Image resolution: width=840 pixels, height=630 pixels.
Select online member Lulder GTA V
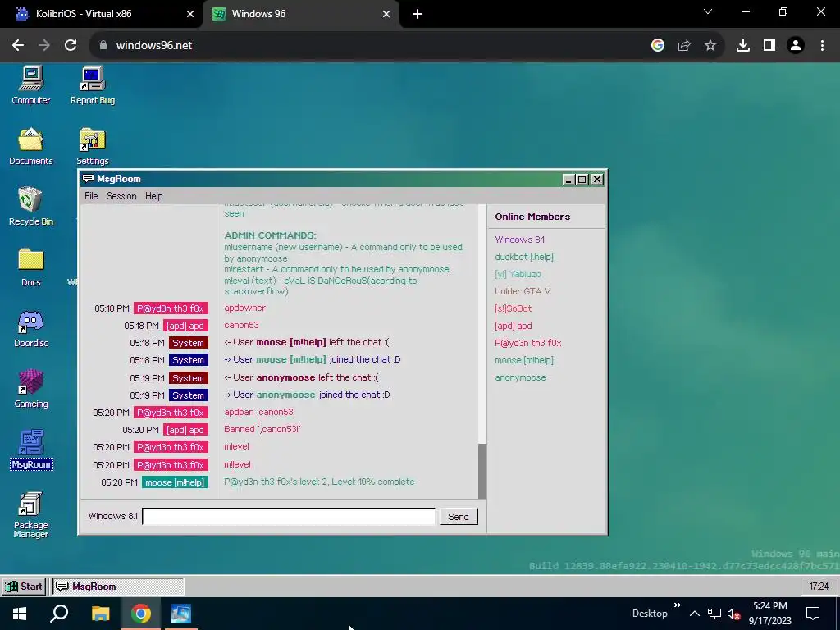pos(523,291)
